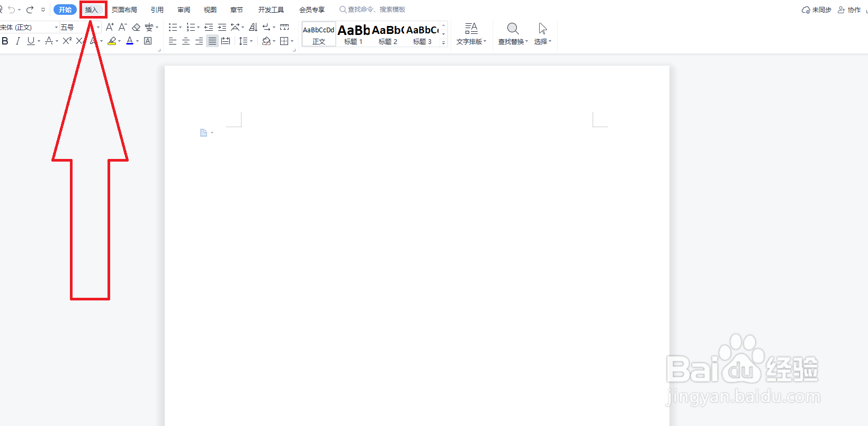This screenshot has height=426, width=868.
Task: Toggle superscript X² formatting
Action: pyautogui.click(x=67, y=41)
